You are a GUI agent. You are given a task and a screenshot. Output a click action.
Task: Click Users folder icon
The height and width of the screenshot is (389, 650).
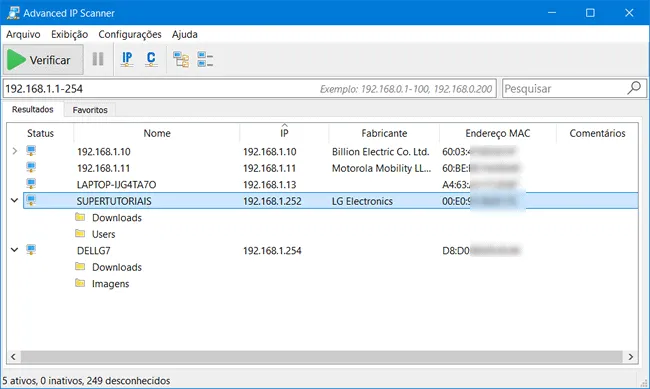[80, 233]
